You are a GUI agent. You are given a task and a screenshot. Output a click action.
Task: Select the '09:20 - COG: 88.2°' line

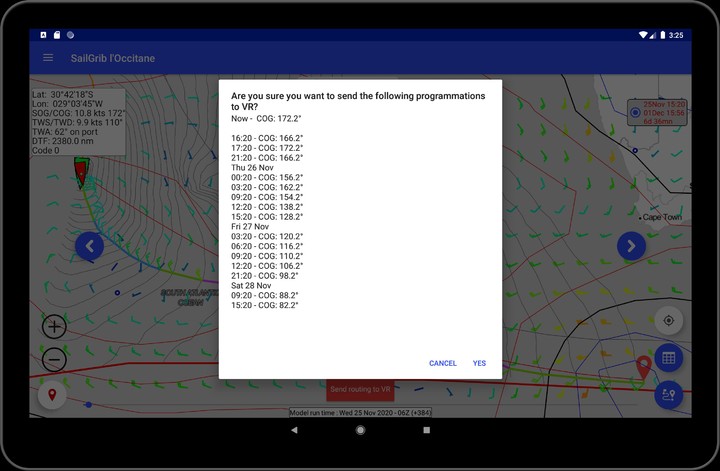click(x=264, y=296)
